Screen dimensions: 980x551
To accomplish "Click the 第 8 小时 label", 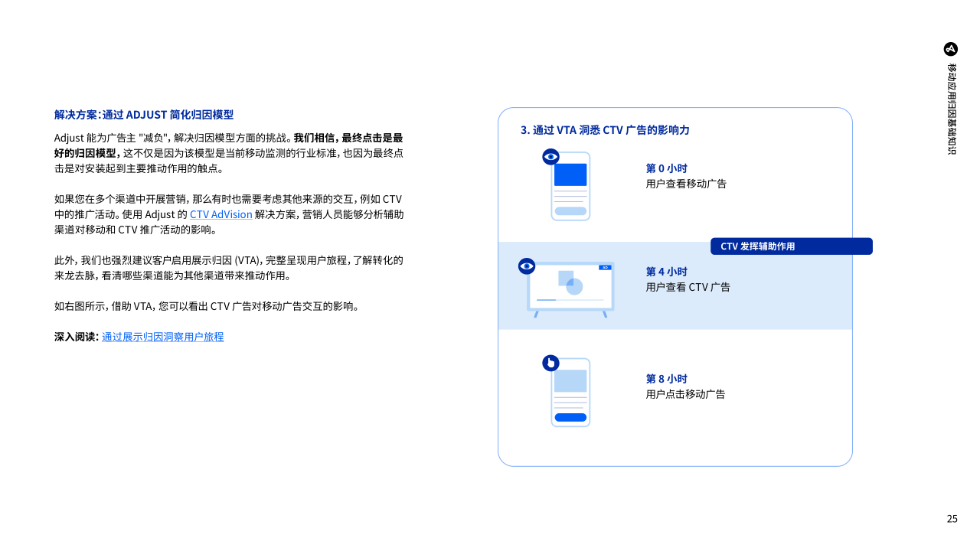I will point(667,379).
